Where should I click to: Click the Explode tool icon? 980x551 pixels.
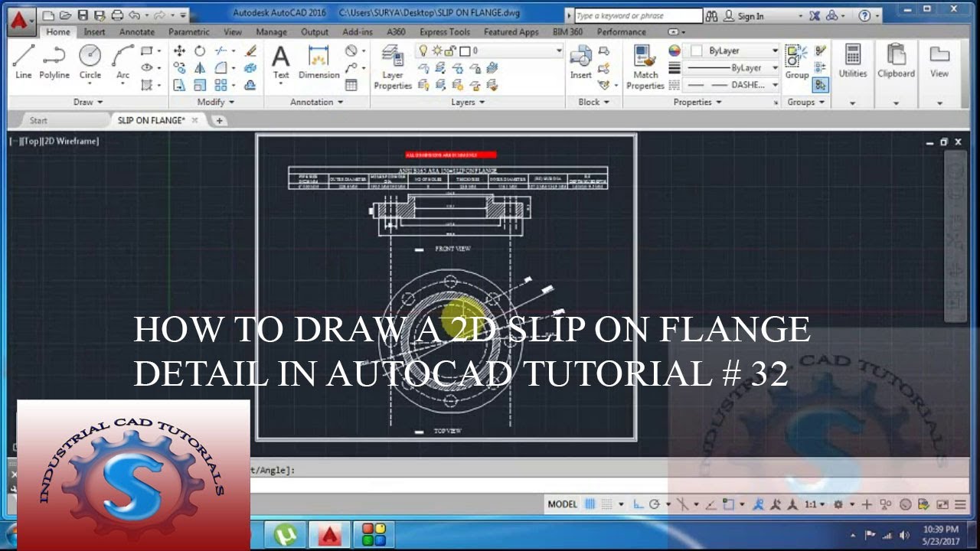250,68
